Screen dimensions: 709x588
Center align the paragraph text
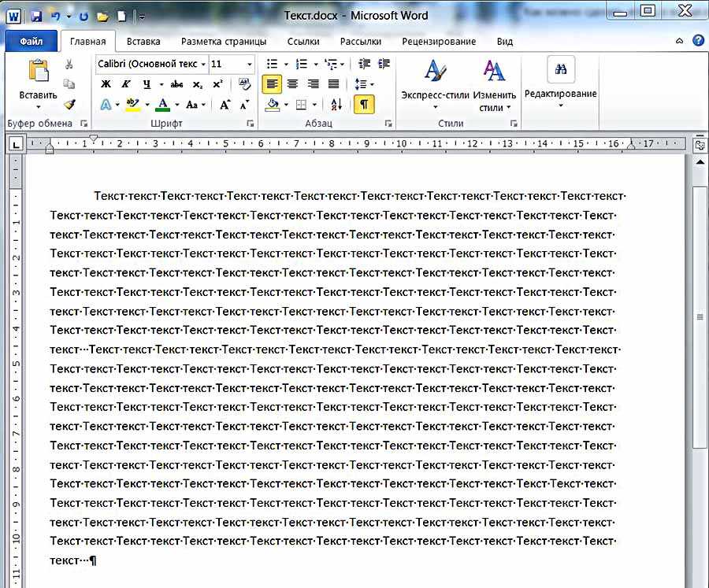click(292, 84)
